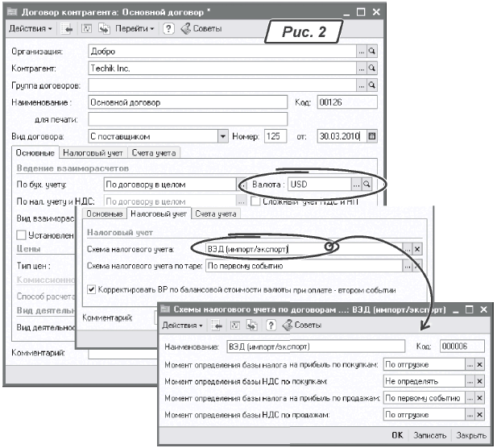Click magnifier icon beside Контрагент Techik Inc.

(x=372, y=68)
